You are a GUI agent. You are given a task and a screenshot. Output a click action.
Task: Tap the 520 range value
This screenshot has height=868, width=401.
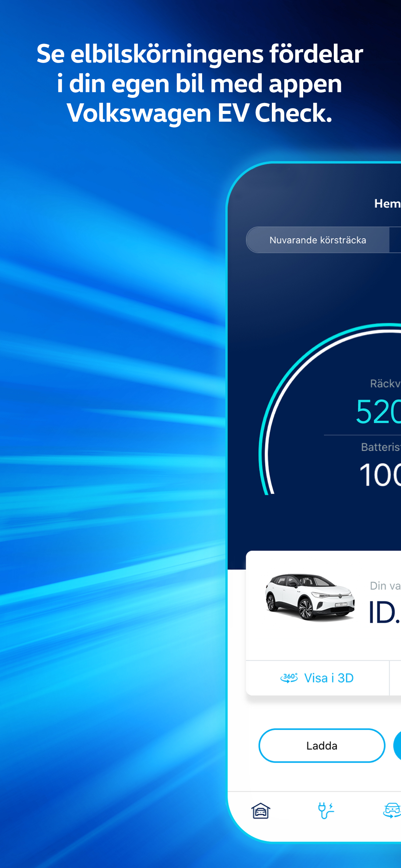tap(378, 411)
